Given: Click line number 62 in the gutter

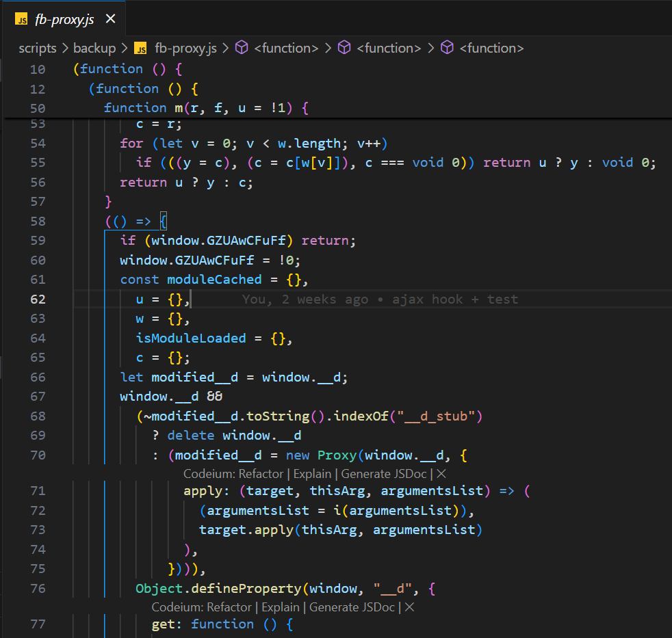Looking at the screenshot, I should click(x=38, y=300).
